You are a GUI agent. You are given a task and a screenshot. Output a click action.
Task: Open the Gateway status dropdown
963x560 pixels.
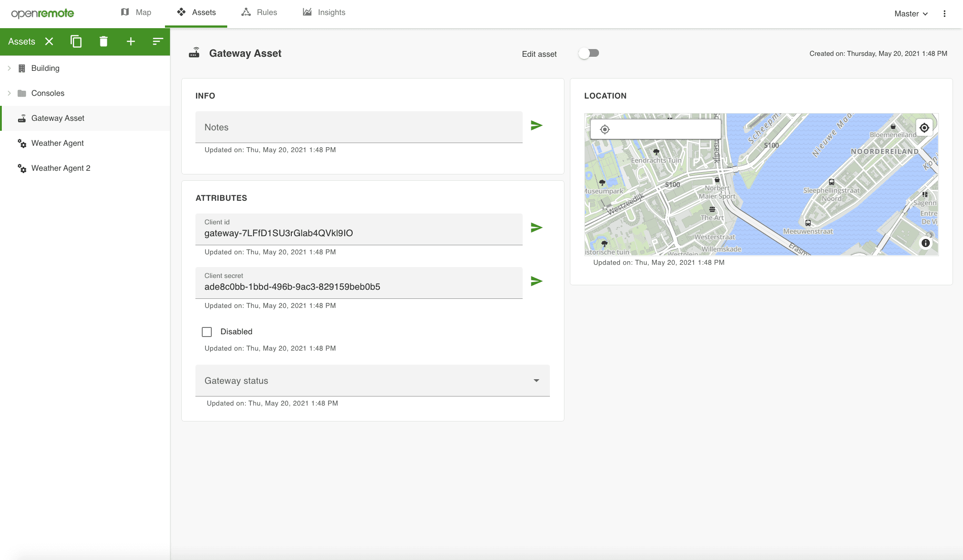pos(372,381)
